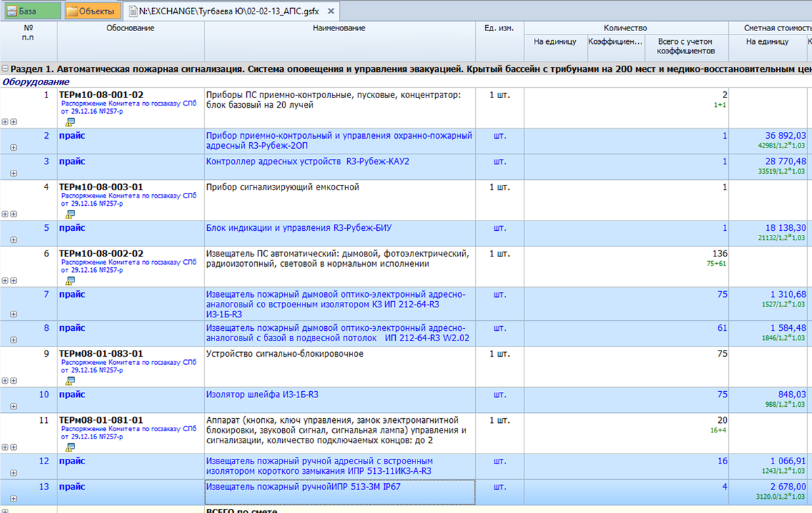Select the unit cost value 1 066,91
Screen dimensions: 812x513
coord(788,461)
